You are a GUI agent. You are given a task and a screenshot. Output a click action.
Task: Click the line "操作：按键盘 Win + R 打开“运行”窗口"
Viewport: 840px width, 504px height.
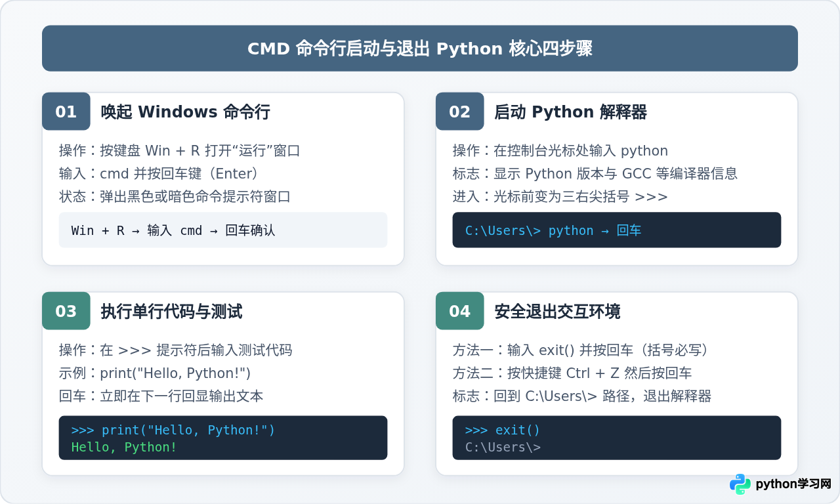point(179,150)
